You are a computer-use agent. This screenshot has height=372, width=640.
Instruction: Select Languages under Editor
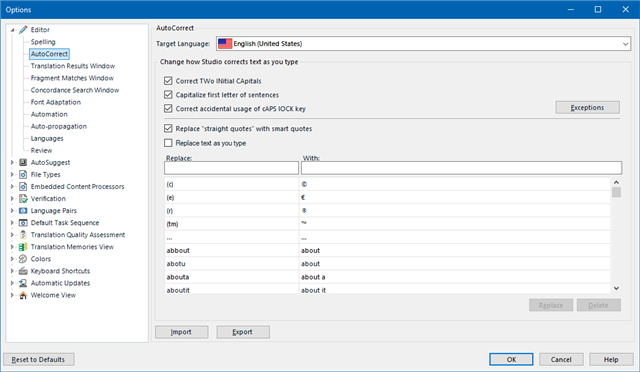(47, 138)
